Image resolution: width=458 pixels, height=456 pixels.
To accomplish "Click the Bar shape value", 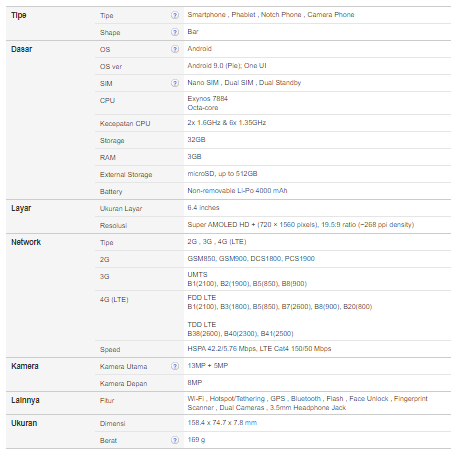I will (193, 32).
